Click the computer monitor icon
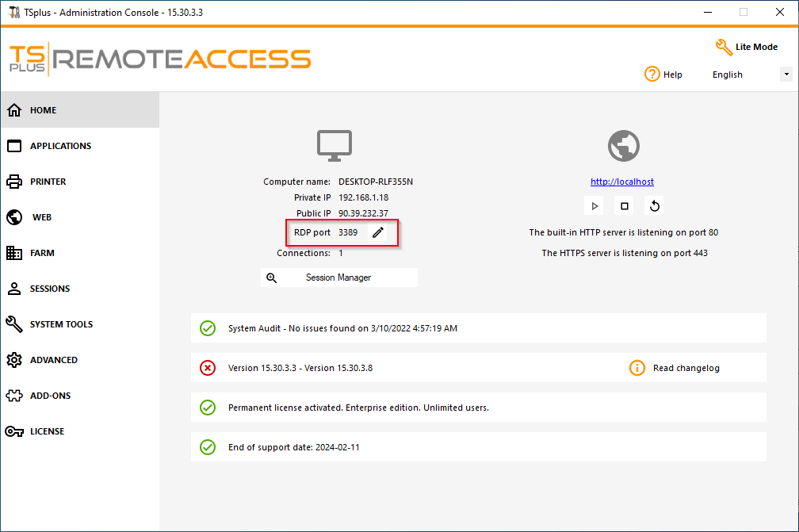This screenshot has width=799, height=532. [x=335, y=146]
